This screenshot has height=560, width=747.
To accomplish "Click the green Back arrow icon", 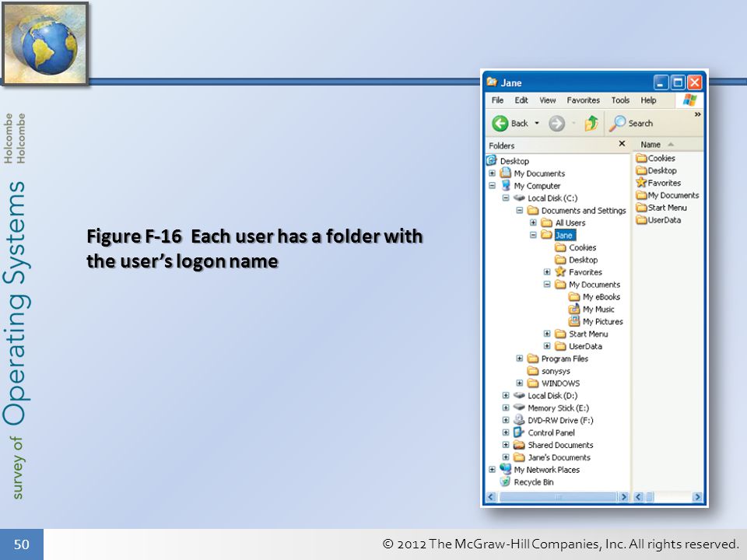I will tap(500, 124).
